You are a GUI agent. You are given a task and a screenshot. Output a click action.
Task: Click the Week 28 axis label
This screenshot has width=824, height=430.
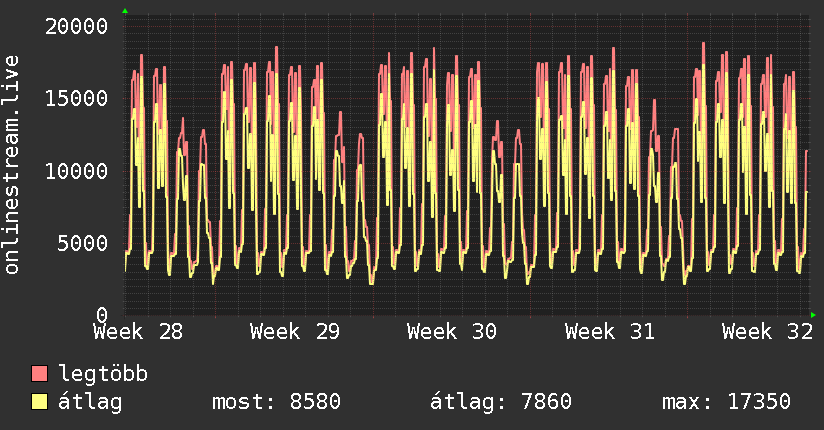click(138, 332)
